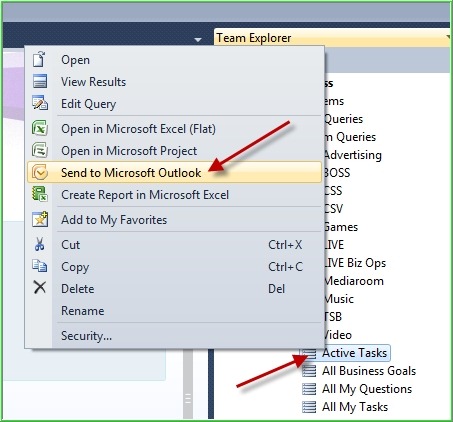The image size is (453, 422).
Task: Click the Active Tasks query icon
Action: pyautogui.click(x=309, y=353)
